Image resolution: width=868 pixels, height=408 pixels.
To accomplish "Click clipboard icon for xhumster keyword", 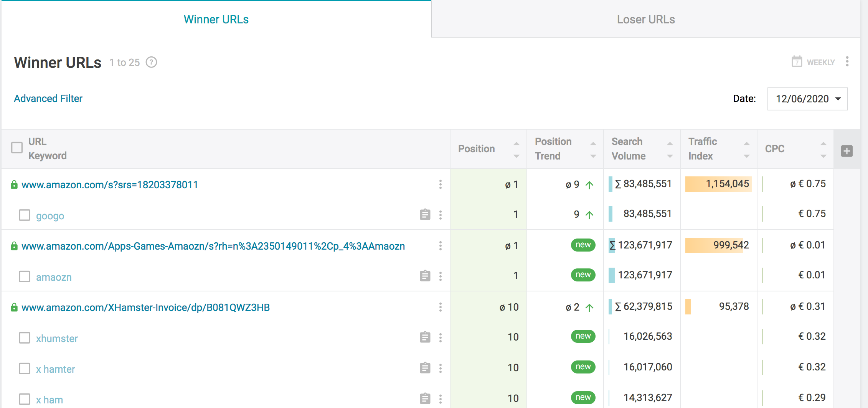I will coord(425,337).
